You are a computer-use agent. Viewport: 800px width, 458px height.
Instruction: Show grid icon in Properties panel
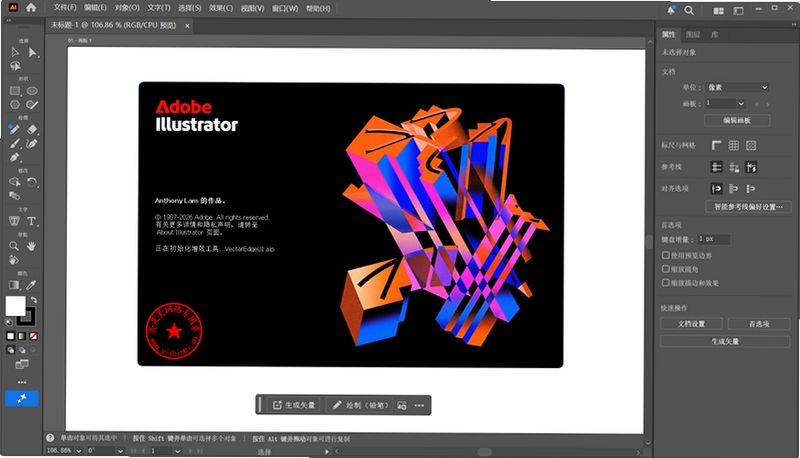734,145
